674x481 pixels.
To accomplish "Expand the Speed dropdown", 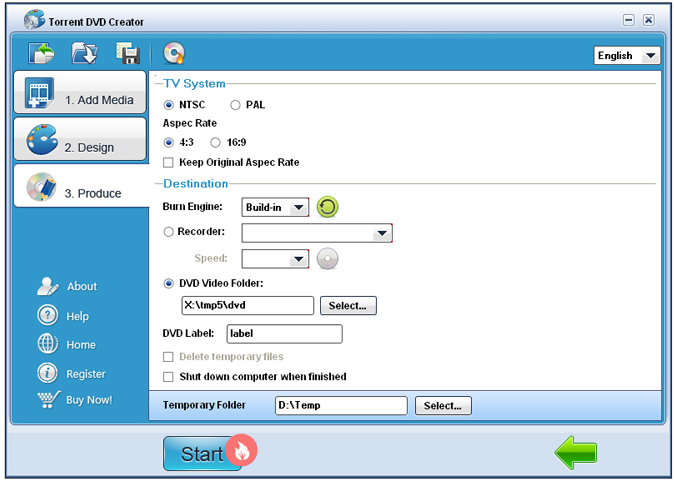I will [275, 259].
